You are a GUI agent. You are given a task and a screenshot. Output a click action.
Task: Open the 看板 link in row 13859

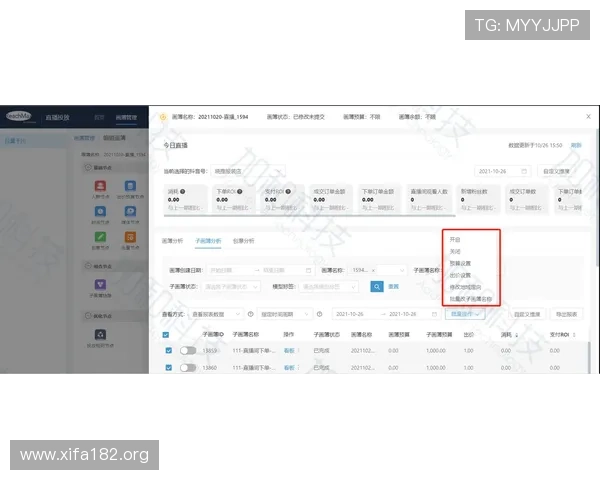coord(289,351)
